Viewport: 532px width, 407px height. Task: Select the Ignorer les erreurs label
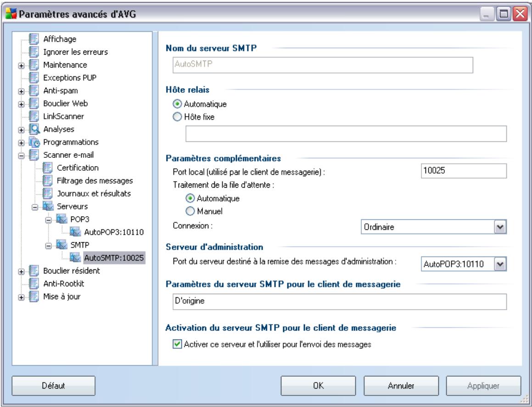[x=75, y=52]
